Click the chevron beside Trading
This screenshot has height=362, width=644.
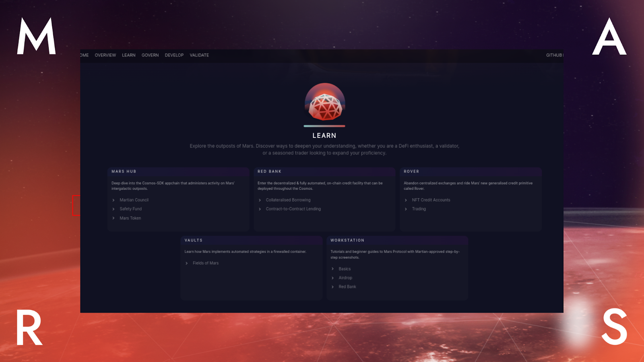406,209
